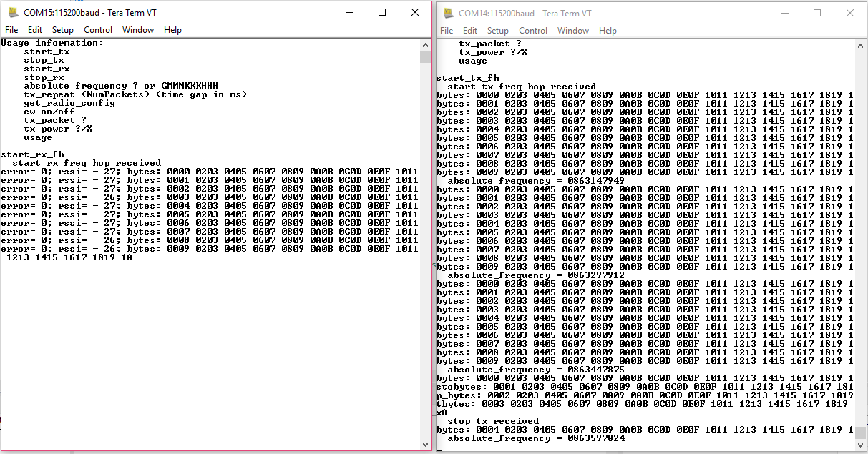Click the 'get_radio_config' line
The image size is (868, 454).
pyautogui.click(x=69, y=103)
